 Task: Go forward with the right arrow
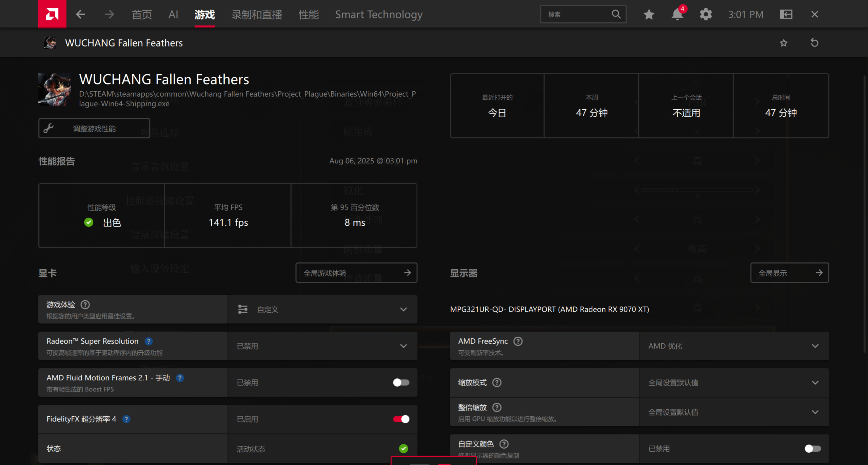[x=109, y=14]
